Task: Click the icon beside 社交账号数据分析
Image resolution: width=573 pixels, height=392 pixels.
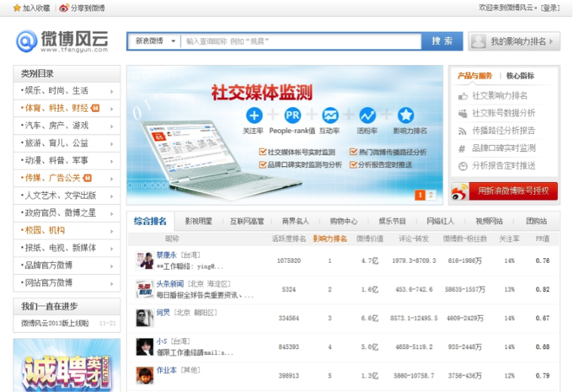Action: (463, 113)
